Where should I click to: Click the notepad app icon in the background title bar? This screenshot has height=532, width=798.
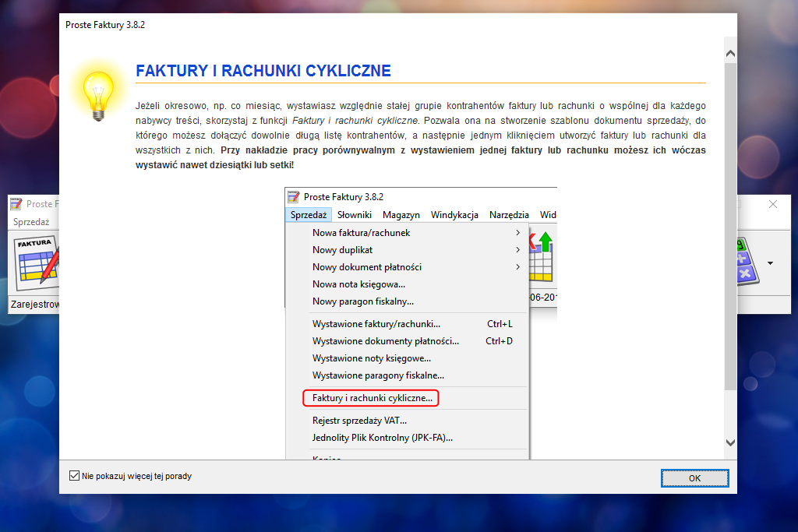16,204
